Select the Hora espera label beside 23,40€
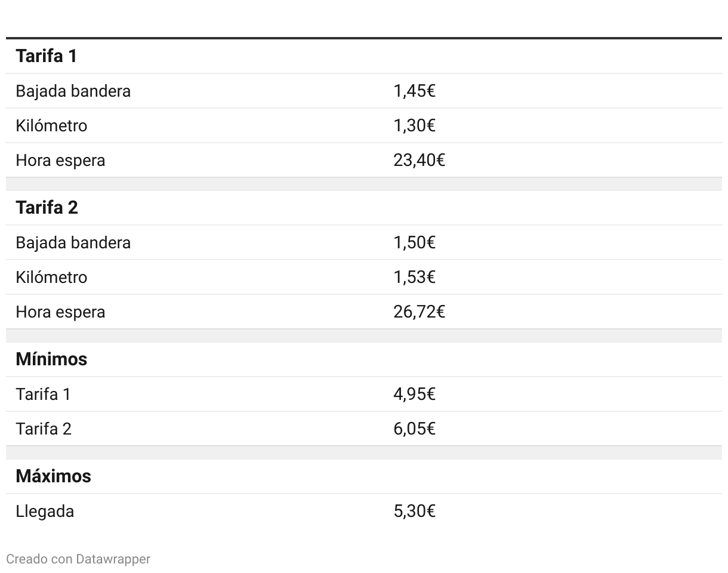 pos(60,161)
